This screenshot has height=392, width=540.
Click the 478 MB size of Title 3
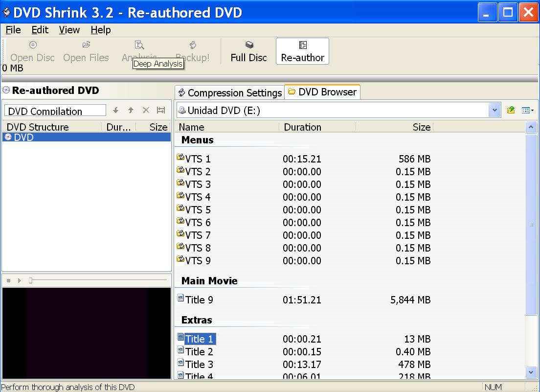(414, 365)
